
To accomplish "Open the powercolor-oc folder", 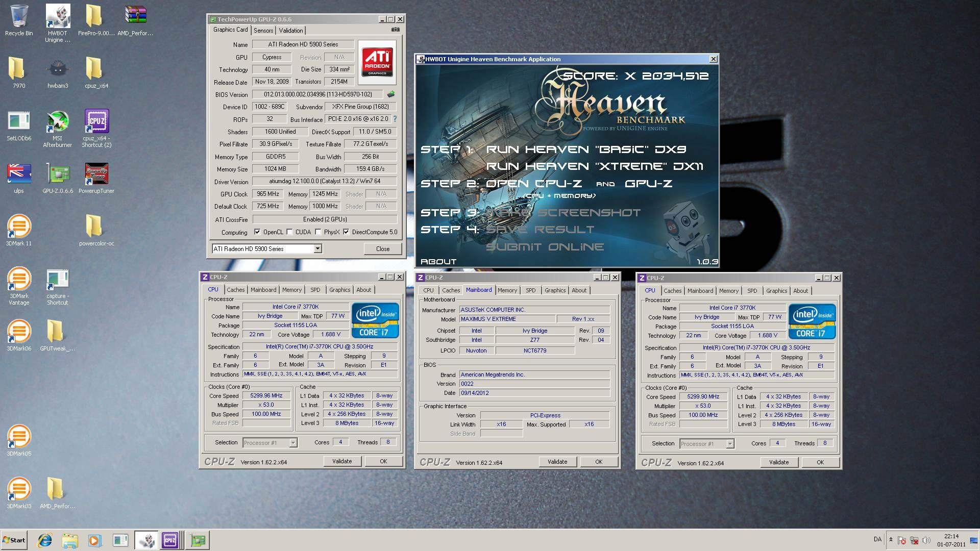I will coord(96,231).
